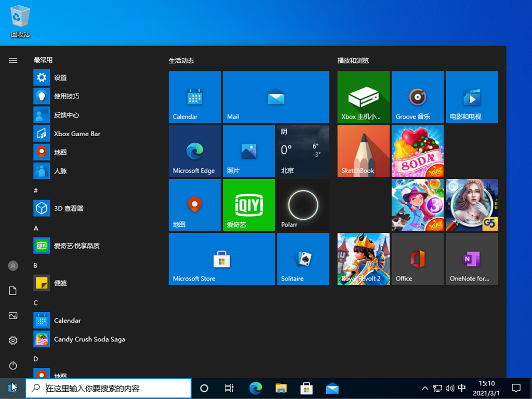Play Solitaire from its tile

pyautogui.click(x=302, y=259)
